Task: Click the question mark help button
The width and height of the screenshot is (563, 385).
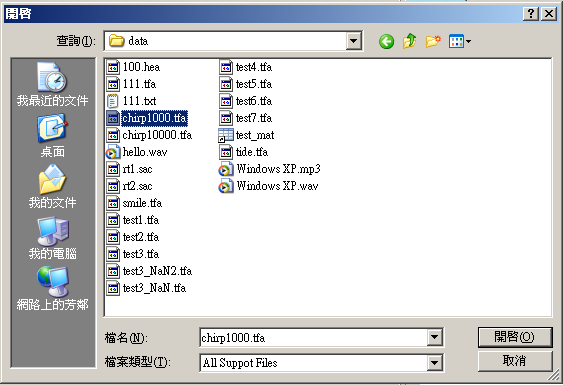Action: [531, 14]
